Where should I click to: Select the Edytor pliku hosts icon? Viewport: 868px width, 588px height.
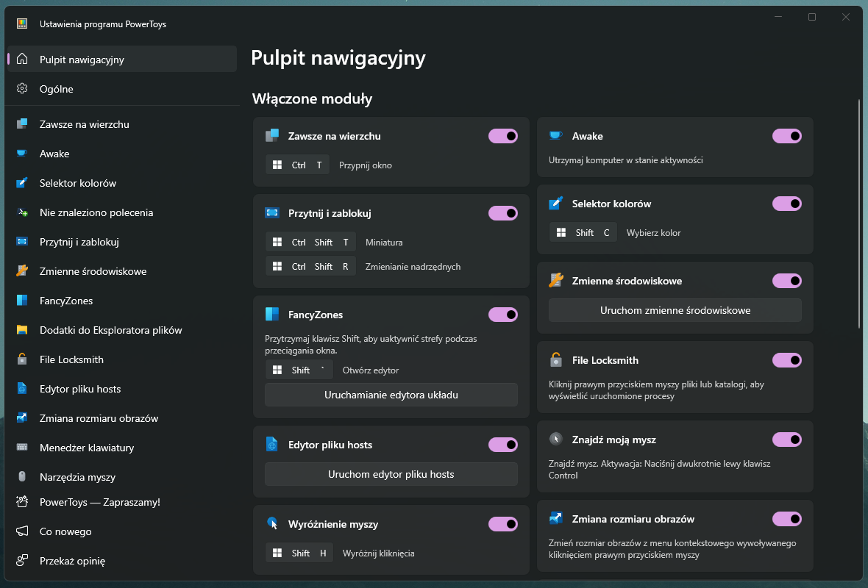(24, 389)
